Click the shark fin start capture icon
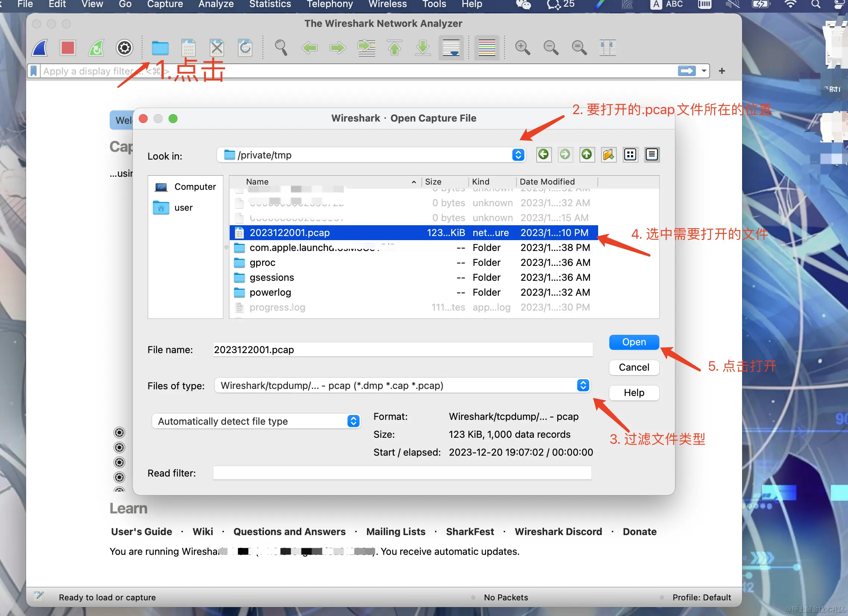 [40, 48]
